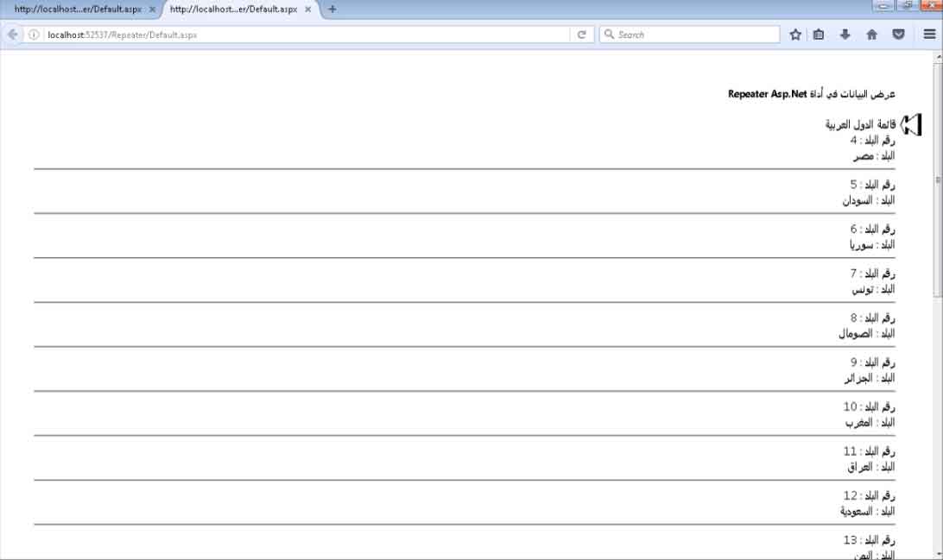
Task: Close the first inactive tab
Action: (x=152, y=9)
